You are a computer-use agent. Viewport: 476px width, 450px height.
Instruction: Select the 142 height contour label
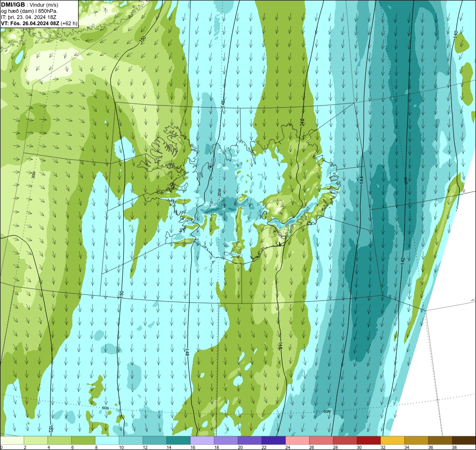403,261
